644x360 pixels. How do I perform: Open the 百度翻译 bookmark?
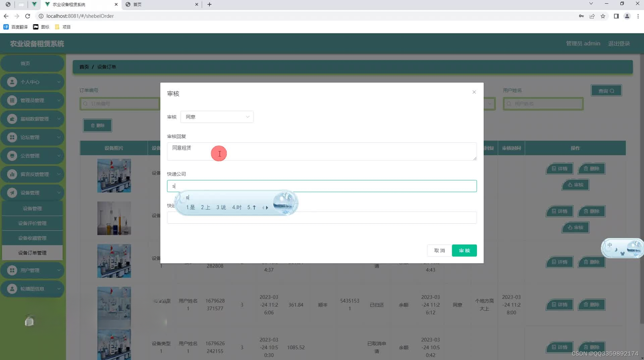(15, 27)
